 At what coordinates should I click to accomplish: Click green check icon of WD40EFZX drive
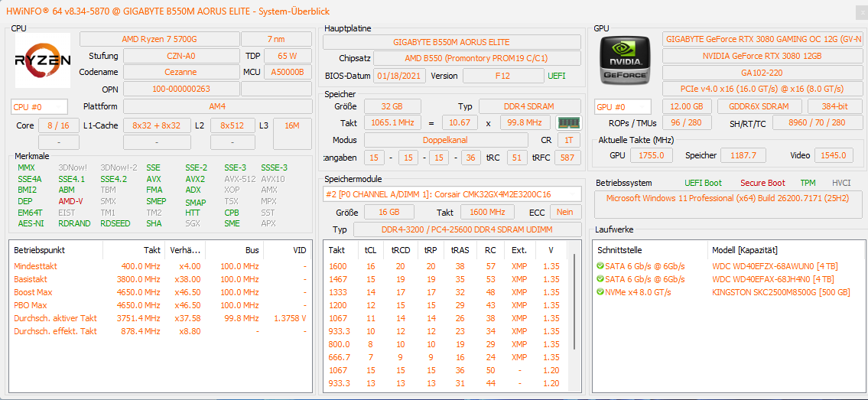[x=600, y=266]
